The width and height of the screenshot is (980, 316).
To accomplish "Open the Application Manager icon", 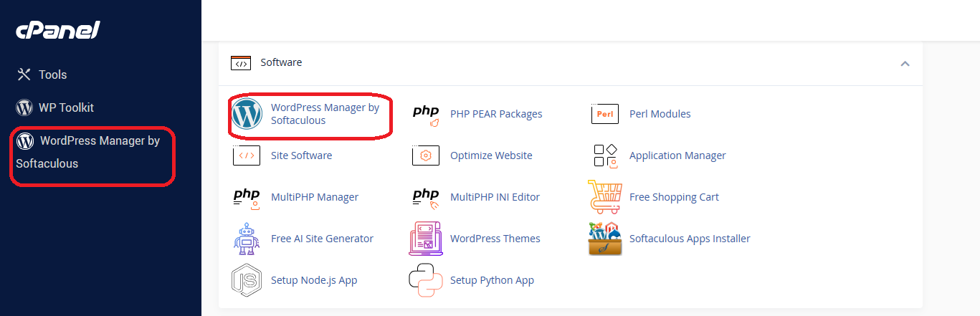I will click(604, 155).
